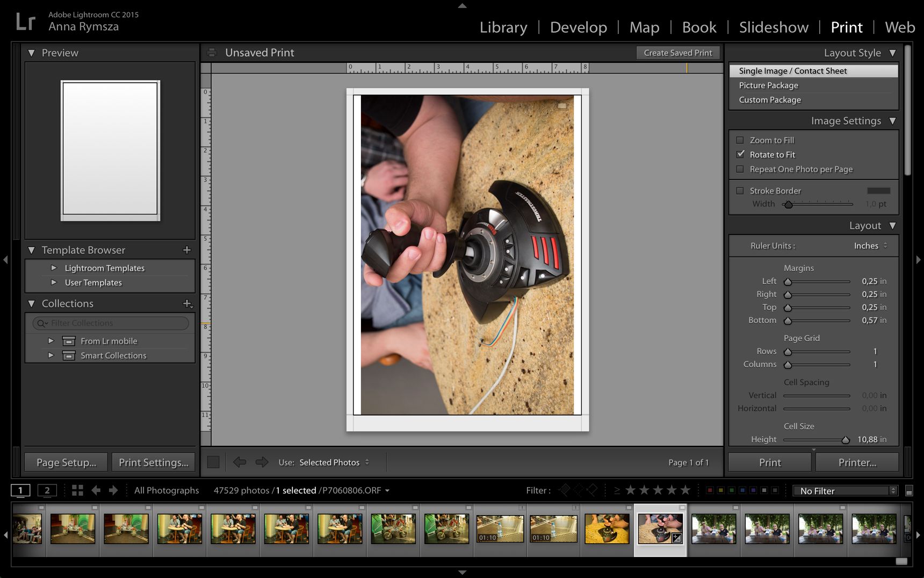Open No Filter preset dropdown
924x578 pixels.
(x=845, y=490)
